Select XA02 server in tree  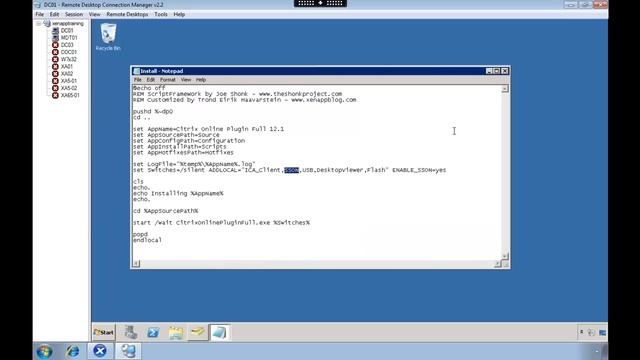pos(67,74)
